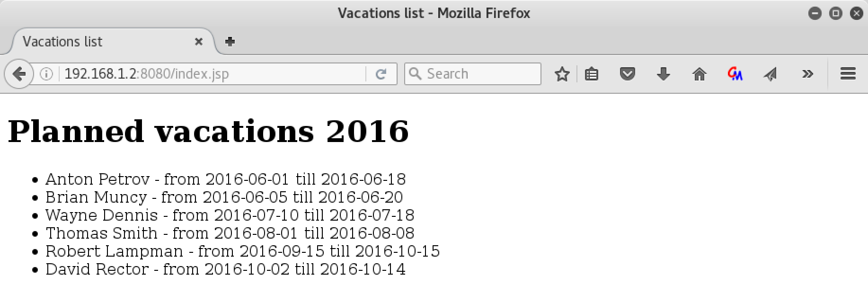Click the search magnifier icon
The width and height of the screenshot is (868, 303).
click(415, 74)
